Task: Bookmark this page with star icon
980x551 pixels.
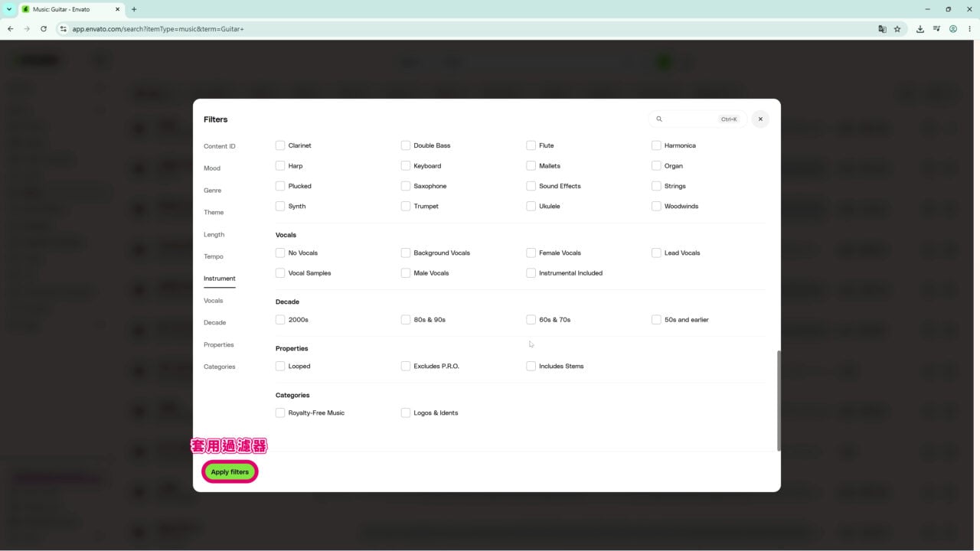Action: pos(897,29)
